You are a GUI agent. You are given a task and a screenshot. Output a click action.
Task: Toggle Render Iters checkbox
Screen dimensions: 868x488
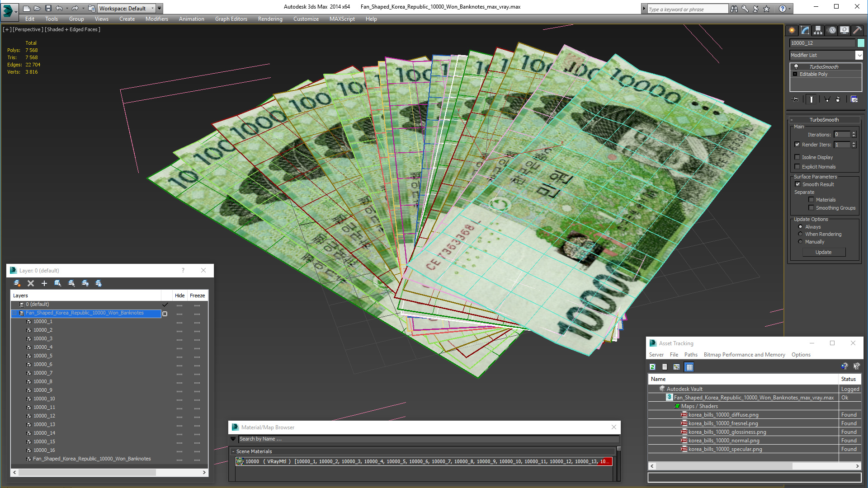point(797,145)
